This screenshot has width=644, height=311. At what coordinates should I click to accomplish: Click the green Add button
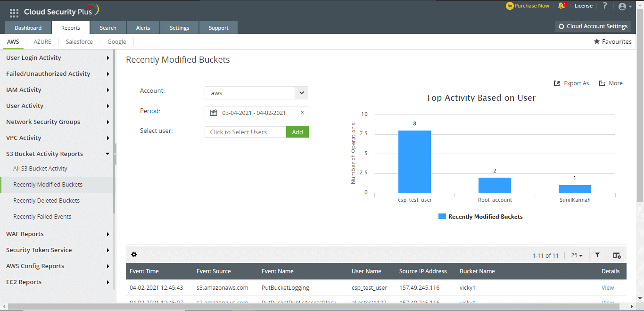(x=297, y=132)
